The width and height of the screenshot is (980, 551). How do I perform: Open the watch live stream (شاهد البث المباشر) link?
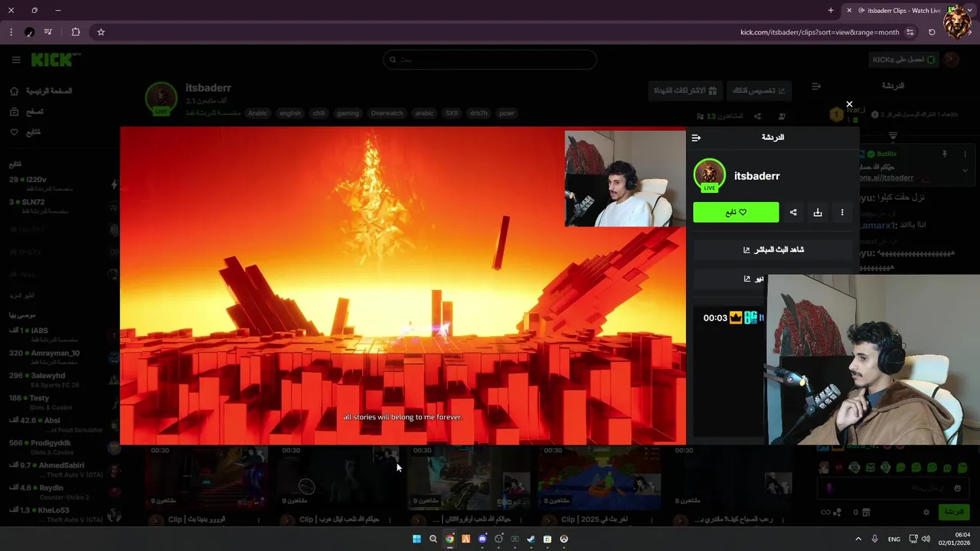click(x=773, y=249)
